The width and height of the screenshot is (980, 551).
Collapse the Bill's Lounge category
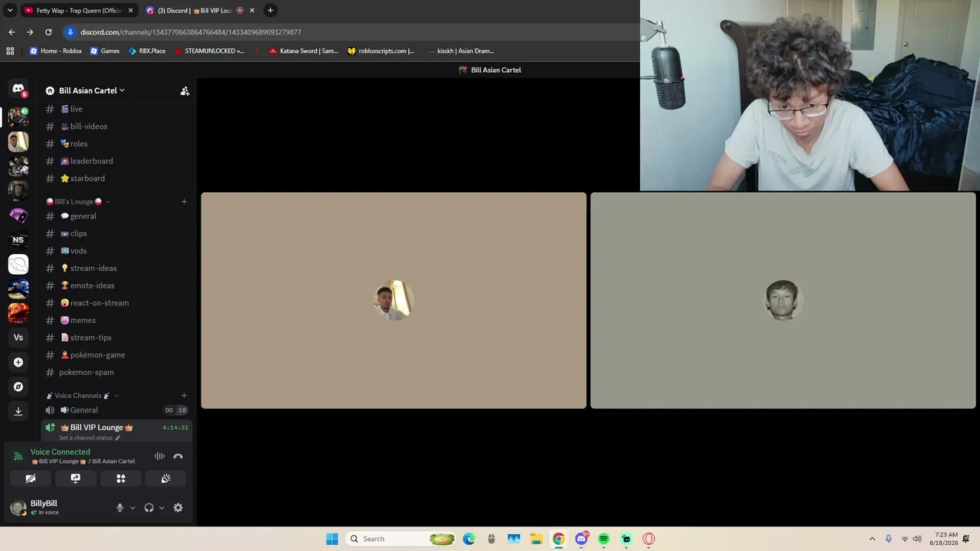[78, 202]
